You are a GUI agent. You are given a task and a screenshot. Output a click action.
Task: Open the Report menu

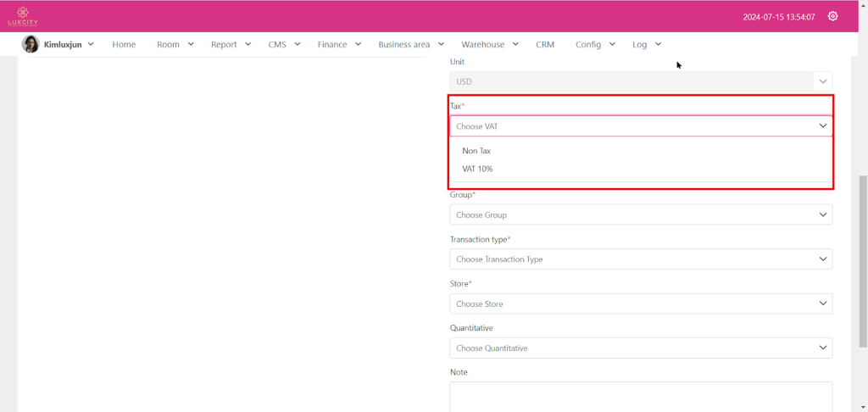coord(231,44)
